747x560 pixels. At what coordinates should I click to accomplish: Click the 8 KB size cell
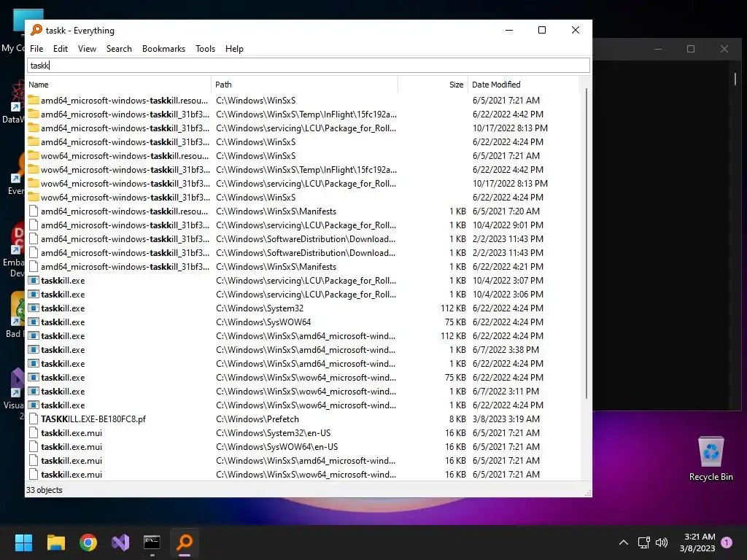coord(458,419)
